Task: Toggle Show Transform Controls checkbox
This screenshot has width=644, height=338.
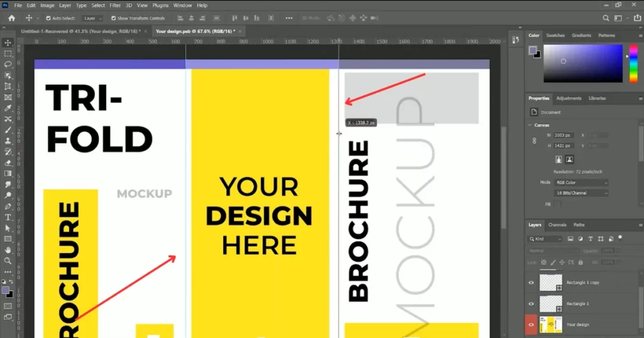Action: click(113, 18)
